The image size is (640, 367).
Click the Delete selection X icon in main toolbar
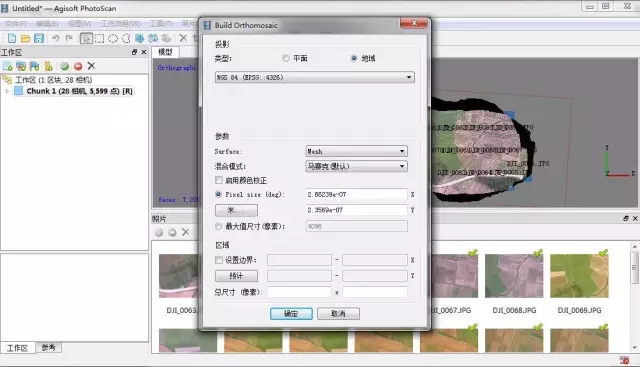coord(183,38)
